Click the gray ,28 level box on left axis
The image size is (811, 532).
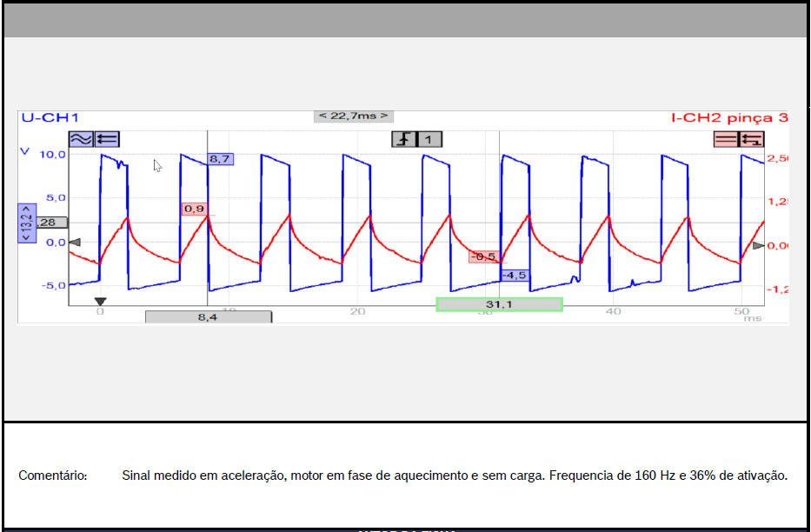52,223
